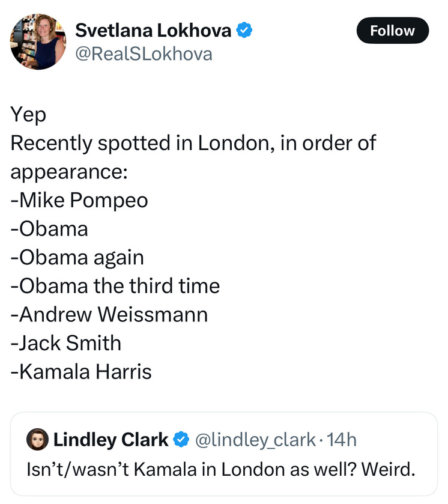Open Lindley Clark's avatar in quoted post

(x=37, y=440)
